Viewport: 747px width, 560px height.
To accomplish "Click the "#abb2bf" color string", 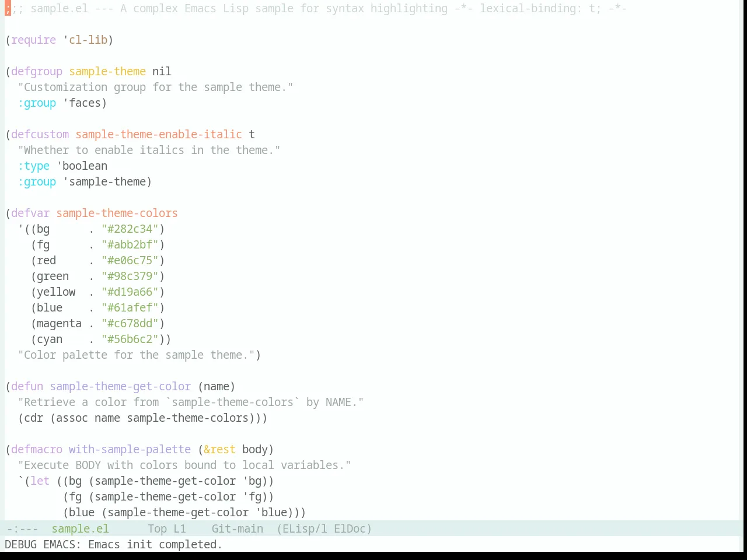I will click(x=130, y=244).
